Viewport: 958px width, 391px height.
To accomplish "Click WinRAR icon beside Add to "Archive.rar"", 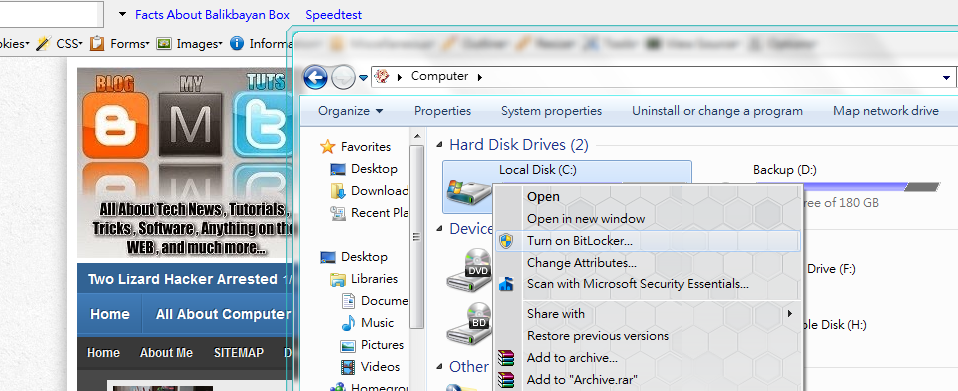I will (x=506, y=379).
